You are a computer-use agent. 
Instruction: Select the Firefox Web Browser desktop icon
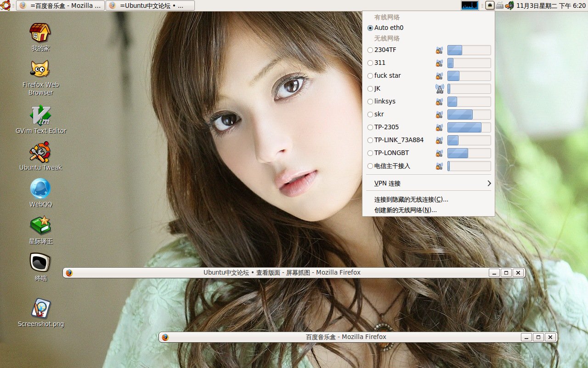(40, 78)
